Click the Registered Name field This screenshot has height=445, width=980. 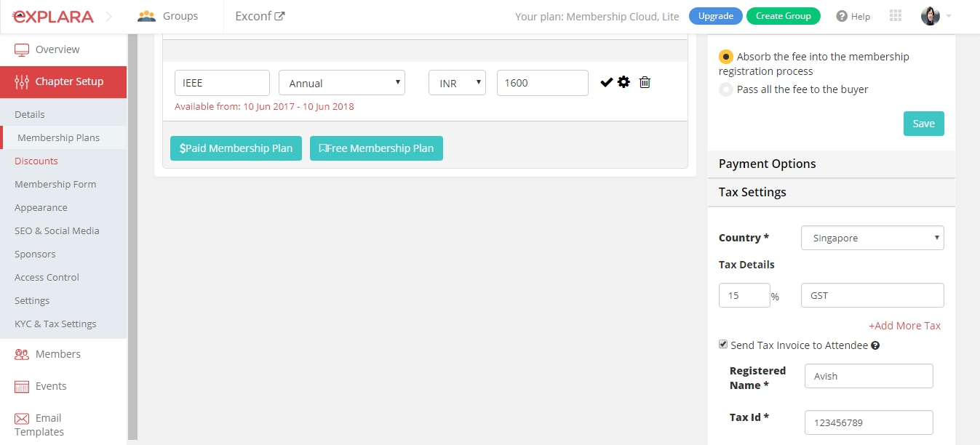click(869, 376)
